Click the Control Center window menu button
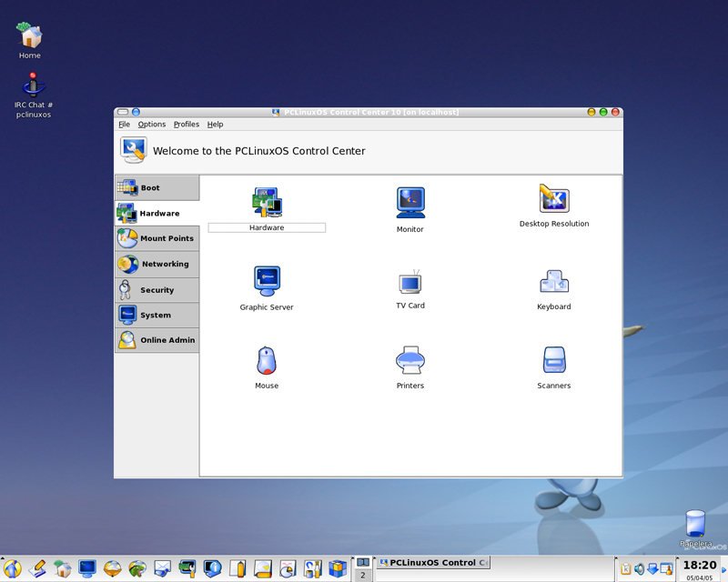This screenshot has height=582, width=728. (x=123, y=112)
